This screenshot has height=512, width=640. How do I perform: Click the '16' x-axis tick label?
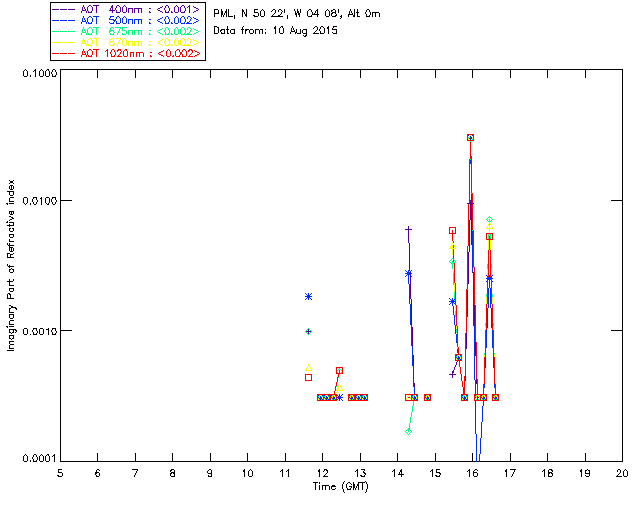[x=472, y=473]
